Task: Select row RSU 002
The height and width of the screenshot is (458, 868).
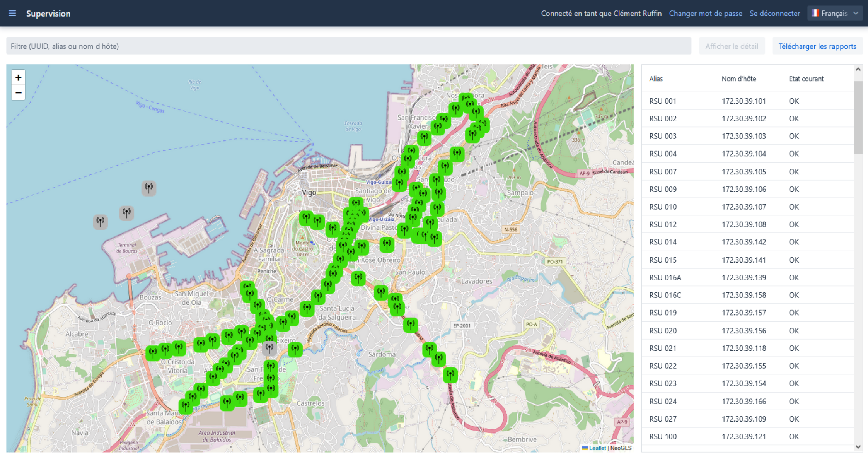Action: [x=747, y=118]
